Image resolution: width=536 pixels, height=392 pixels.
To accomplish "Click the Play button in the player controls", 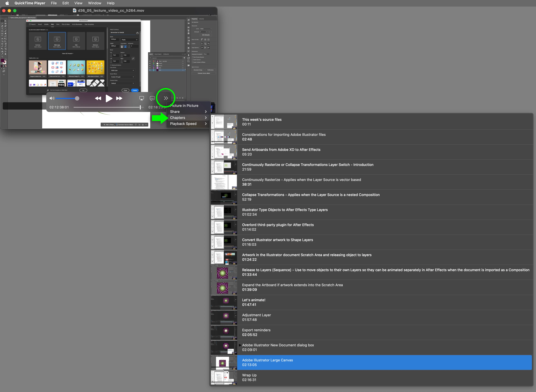I will click(109, 98).
